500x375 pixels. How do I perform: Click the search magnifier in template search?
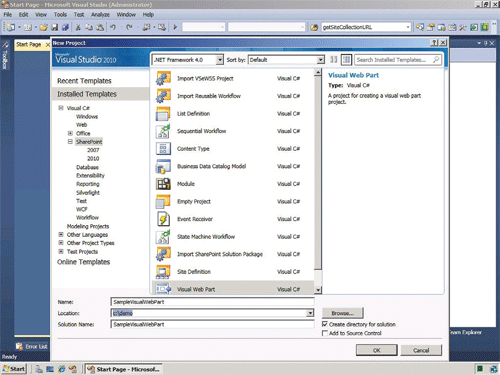coord(436,60)
